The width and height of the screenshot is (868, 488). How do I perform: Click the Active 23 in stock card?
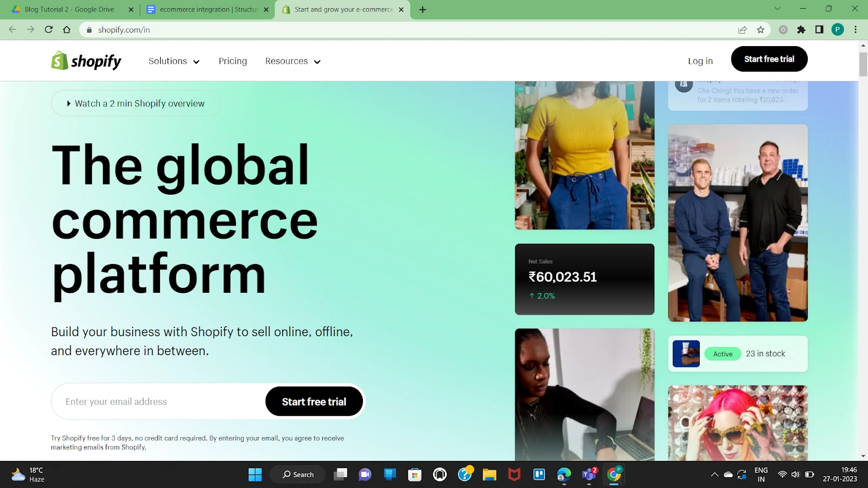[x=738, y=354]
